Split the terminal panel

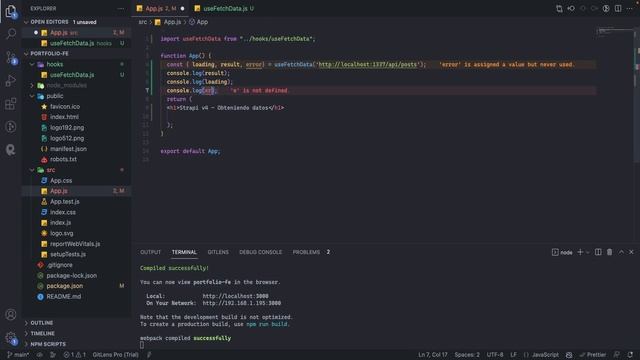coord(598,252)
